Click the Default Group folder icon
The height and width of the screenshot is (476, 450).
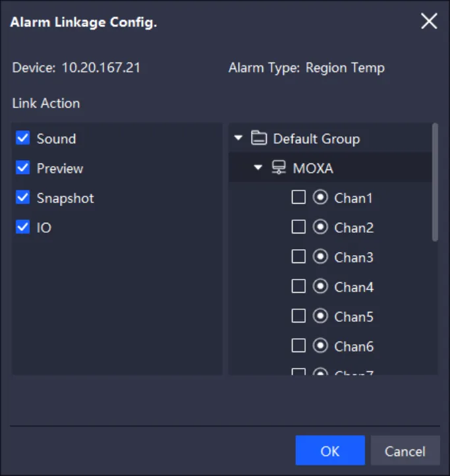coord(260,138)
